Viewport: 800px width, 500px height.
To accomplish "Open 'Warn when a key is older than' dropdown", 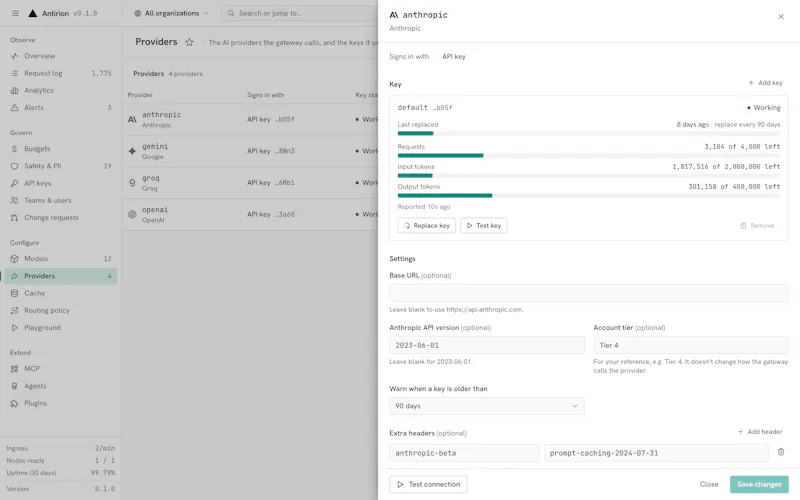I will point(487,406).
